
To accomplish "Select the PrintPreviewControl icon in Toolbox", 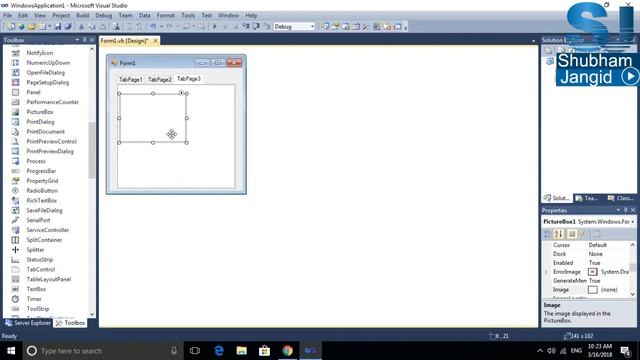I will 16,141.
